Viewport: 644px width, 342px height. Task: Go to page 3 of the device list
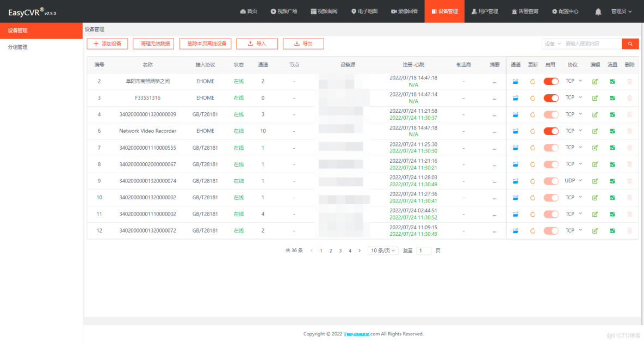coord(340,251)
